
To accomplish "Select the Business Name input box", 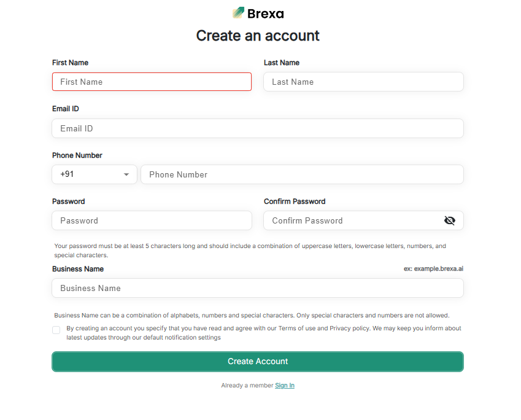I will point(258,288).
